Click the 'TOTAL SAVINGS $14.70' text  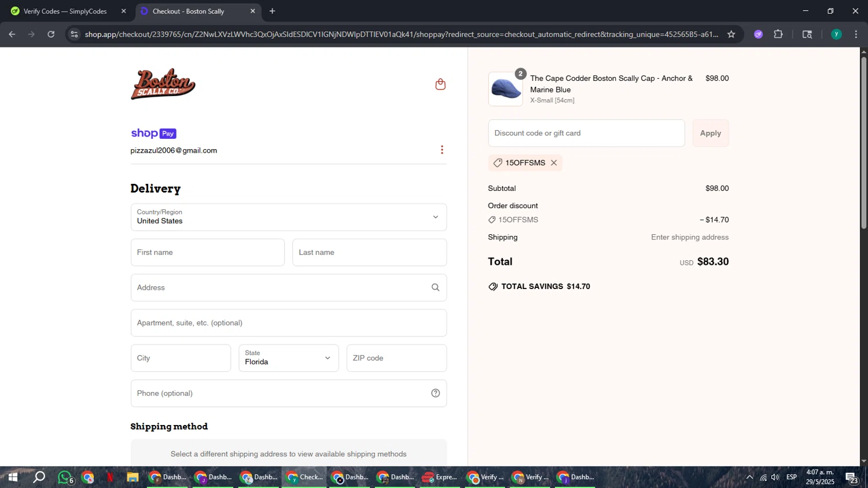point(546,287)
